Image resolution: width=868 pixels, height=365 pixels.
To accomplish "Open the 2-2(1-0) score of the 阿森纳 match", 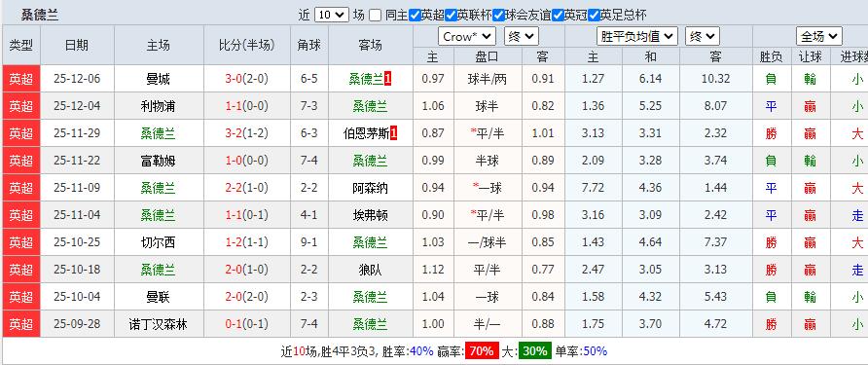I will tap(246, 188).
